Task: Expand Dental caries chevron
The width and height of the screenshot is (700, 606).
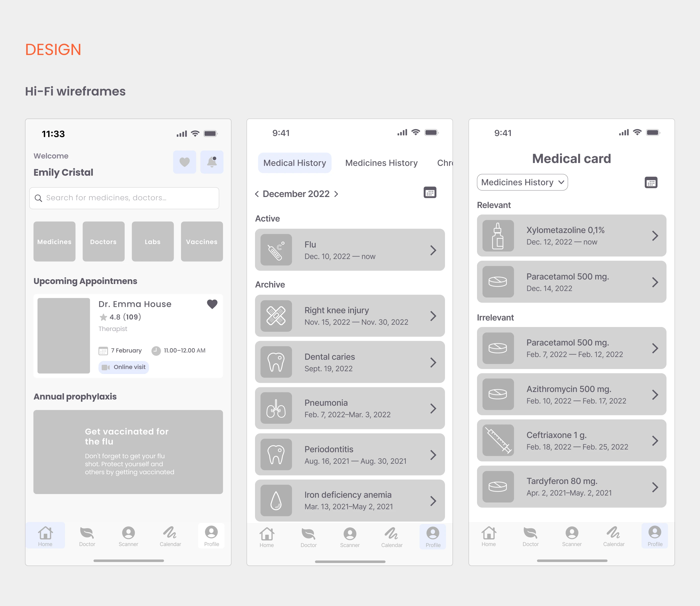Action: pos(433,362)
